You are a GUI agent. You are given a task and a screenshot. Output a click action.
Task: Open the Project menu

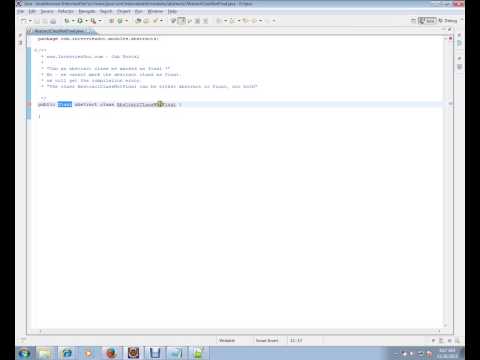click(x=124, y=11)
